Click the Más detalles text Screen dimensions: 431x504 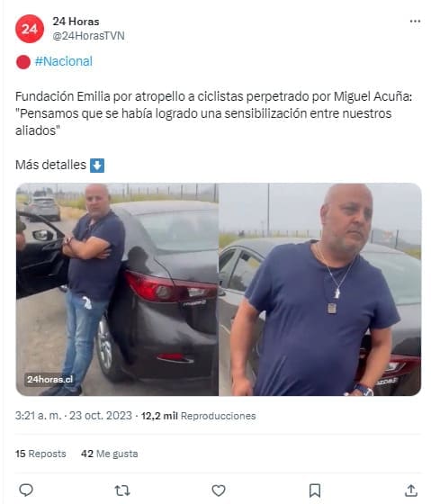50,165
